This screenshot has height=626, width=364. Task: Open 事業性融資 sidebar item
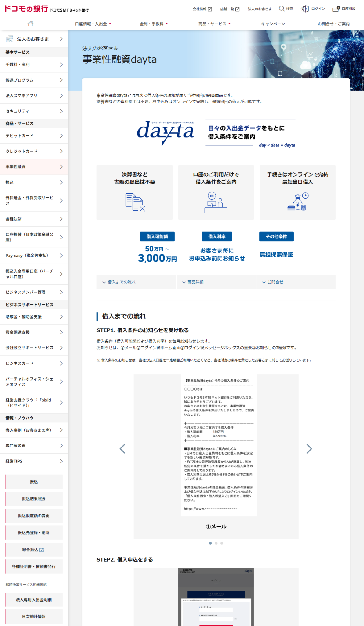[x=34, y=167]
